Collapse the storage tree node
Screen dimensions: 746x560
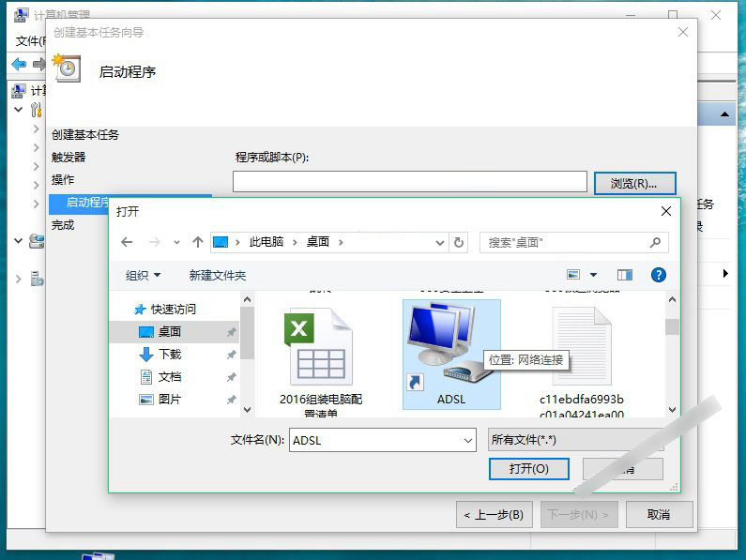[19, 241]
